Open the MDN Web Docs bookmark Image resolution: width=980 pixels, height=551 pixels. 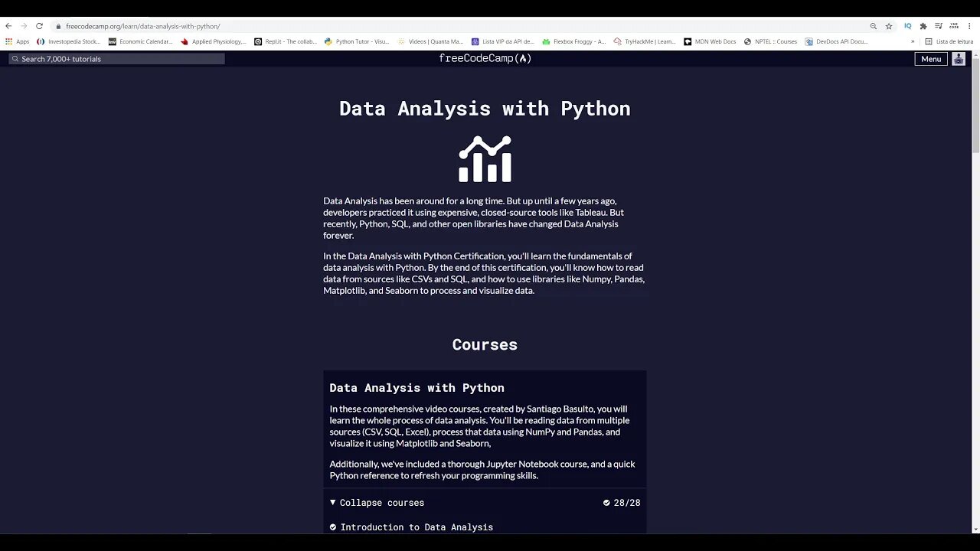pos(710,41)
